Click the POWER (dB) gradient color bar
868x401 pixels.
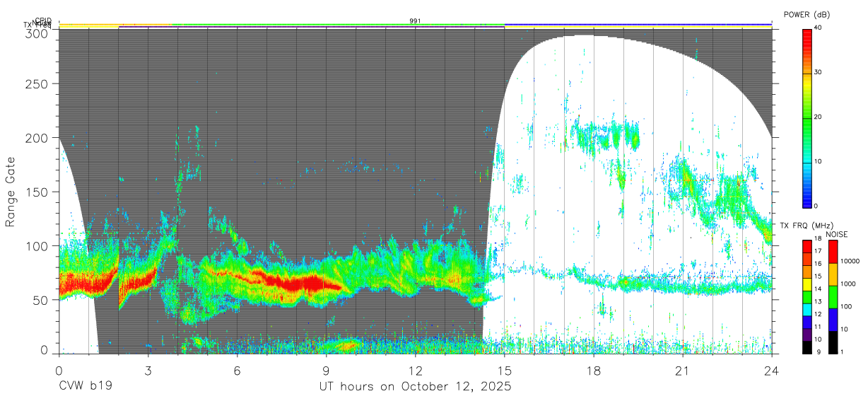point(807,117)
